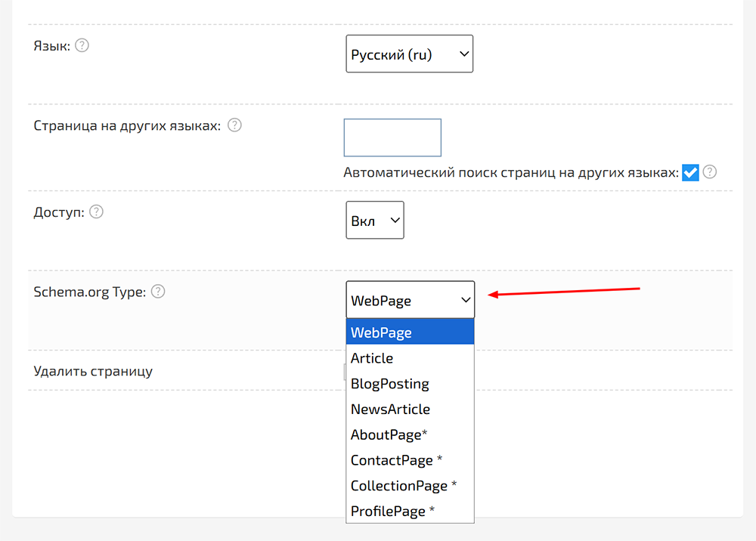This screenshot has width=756, height=541.
Task: Open help beside 'Страница на других языках'
Action: pyautogui.click(x=234, y=125)
